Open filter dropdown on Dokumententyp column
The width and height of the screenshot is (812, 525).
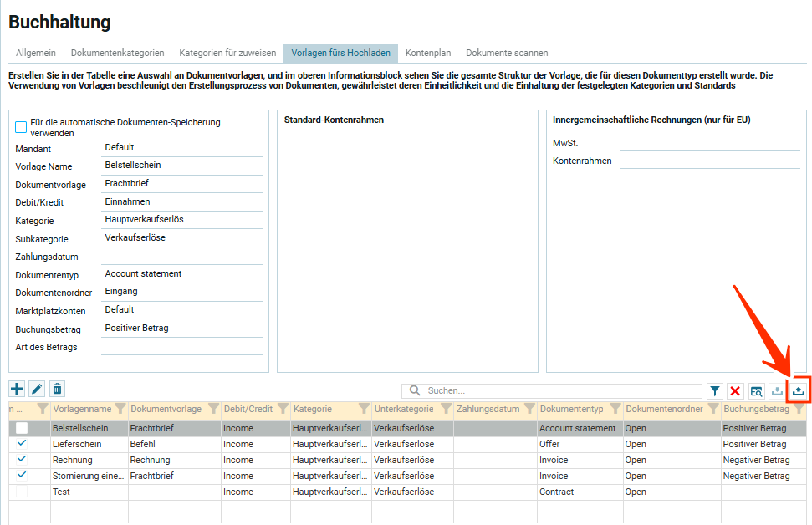(x=615, y=409)
